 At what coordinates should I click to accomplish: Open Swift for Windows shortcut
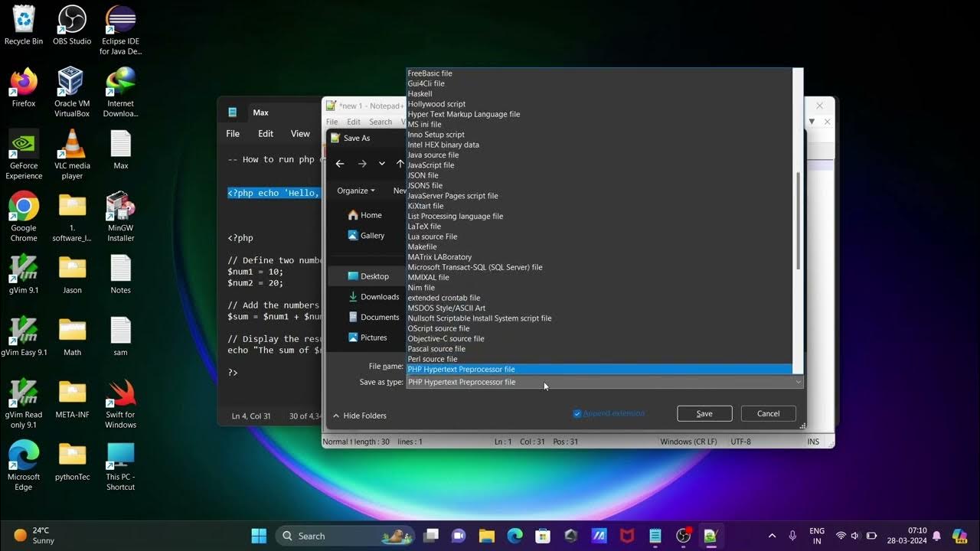click(121, 403)
